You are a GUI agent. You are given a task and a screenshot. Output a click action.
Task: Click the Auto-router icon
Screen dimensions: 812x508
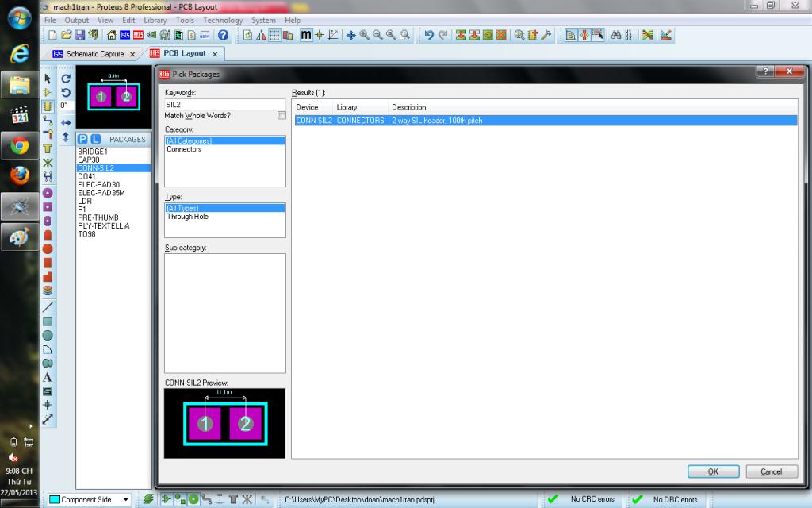647,35
